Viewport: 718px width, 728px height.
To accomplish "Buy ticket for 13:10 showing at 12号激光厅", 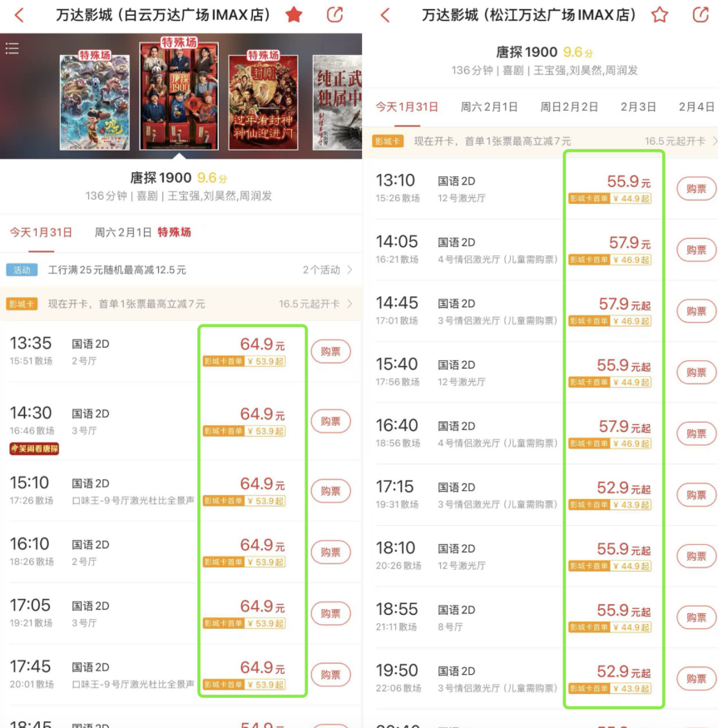I will (696, 189).
